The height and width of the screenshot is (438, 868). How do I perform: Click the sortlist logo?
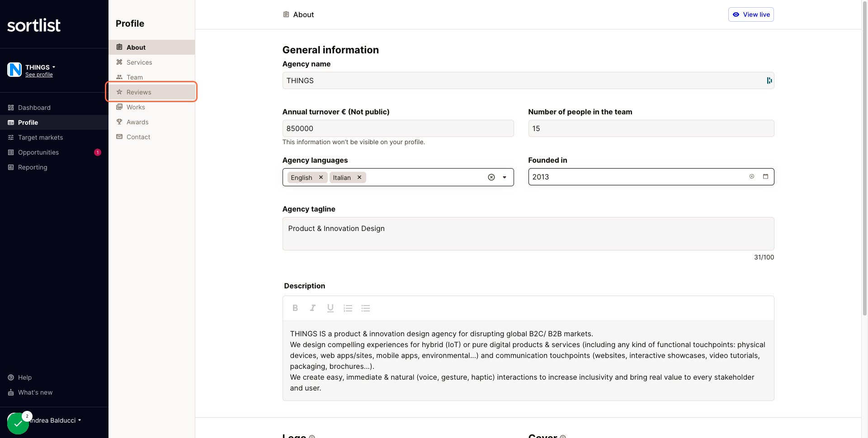click(34, 25)
